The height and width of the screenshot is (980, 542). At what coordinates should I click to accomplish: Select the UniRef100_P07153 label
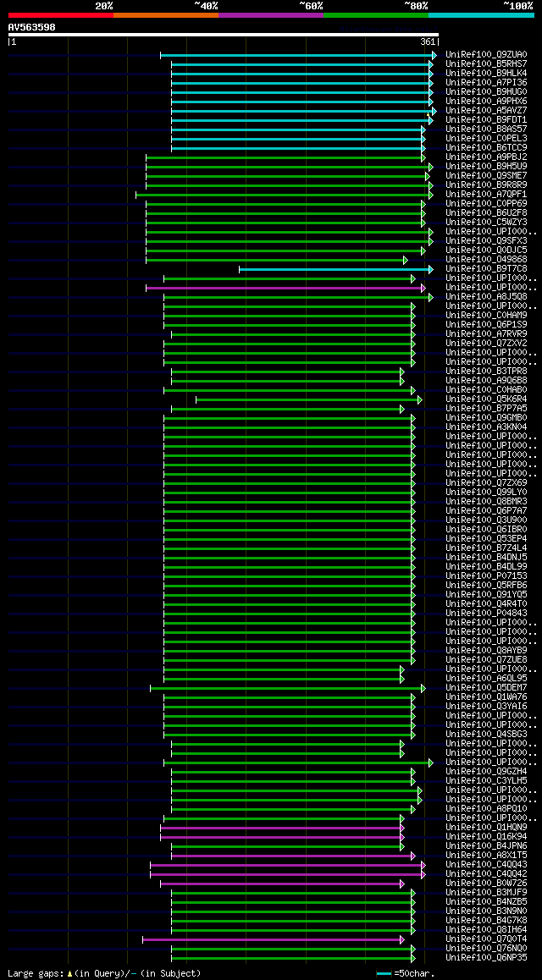pos(486,576)
